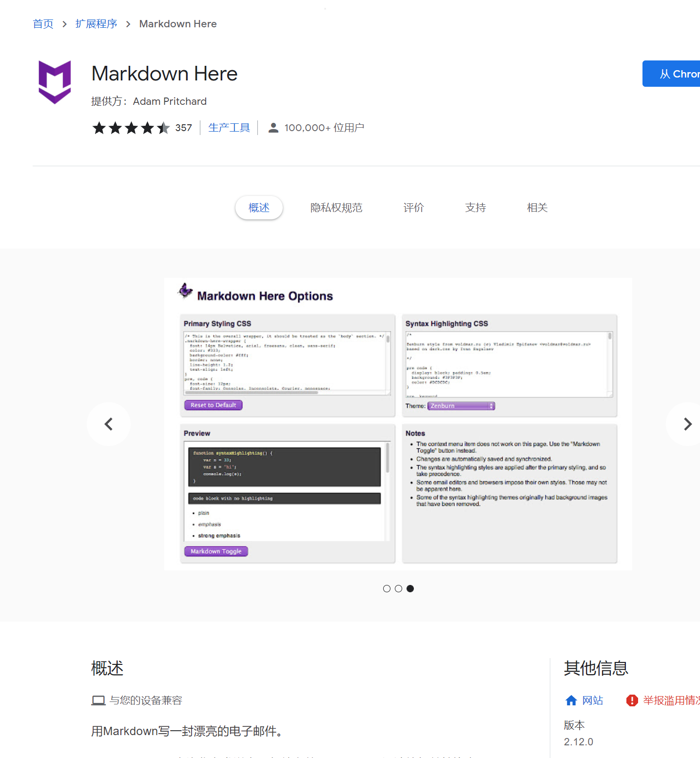Click the Markdown Here purple logo icon

tap(55, 82)
